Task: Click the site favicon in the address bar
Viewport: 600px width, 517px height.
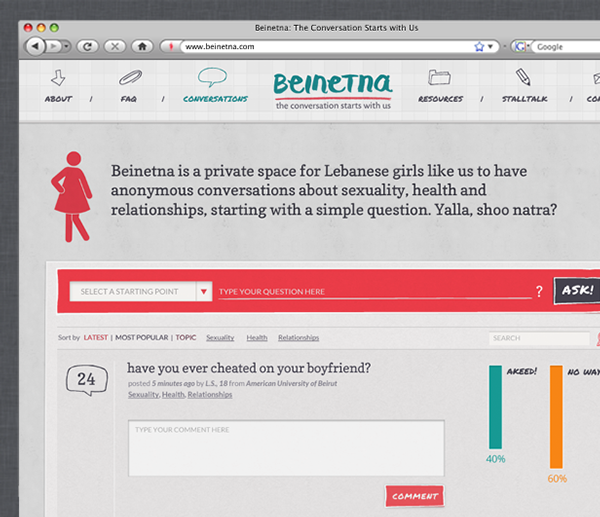Action: pos(171,47)
